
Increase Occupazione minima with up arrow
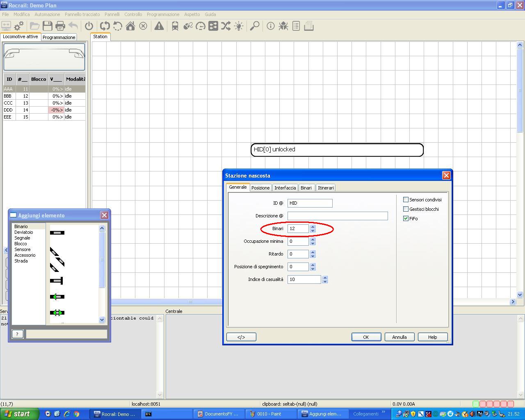pos(313,239)
